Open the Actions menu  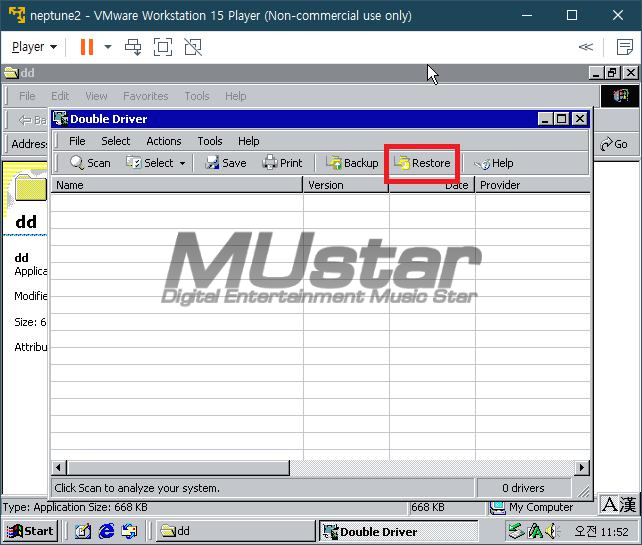pyautogui.click(x=164, y=141)
